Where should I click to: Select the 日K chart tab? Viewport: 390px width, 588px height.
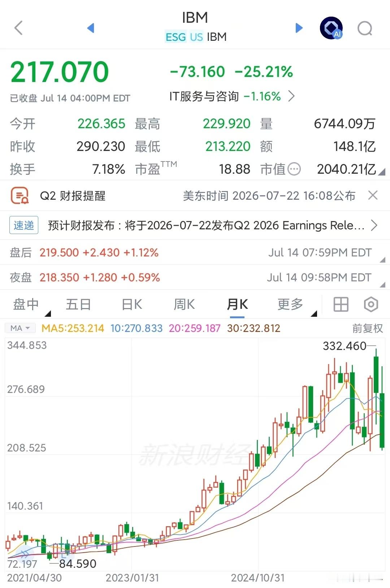point(132,304)
